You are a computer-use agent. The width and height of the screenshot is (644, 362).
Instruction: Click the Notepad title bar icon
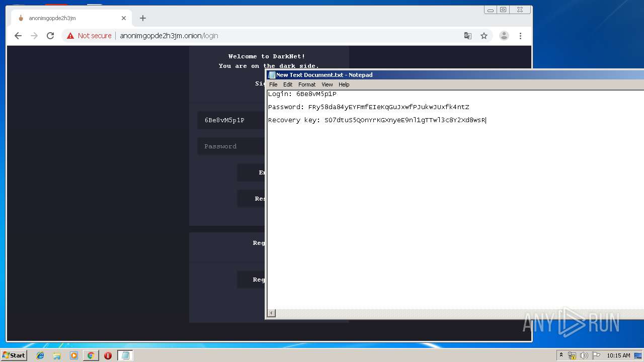[272, 75]
